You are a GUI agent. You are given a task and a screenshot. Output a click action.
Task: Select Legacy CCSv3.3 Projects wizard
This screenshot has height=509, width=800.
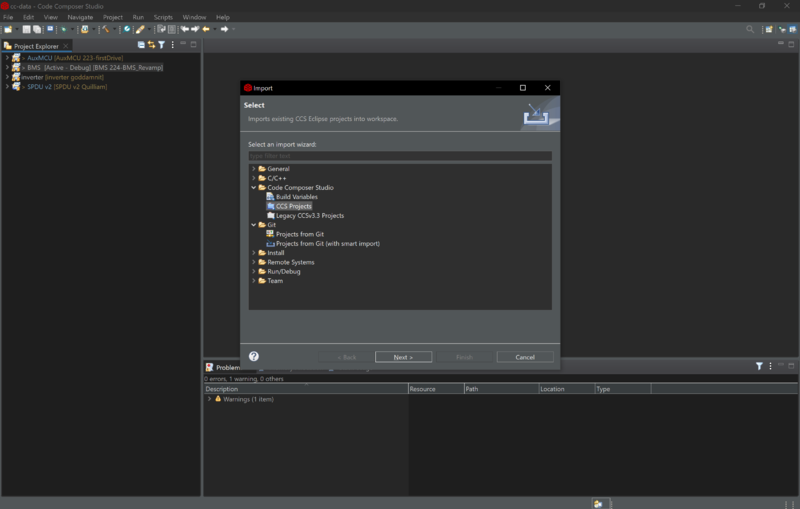[309, 215]
